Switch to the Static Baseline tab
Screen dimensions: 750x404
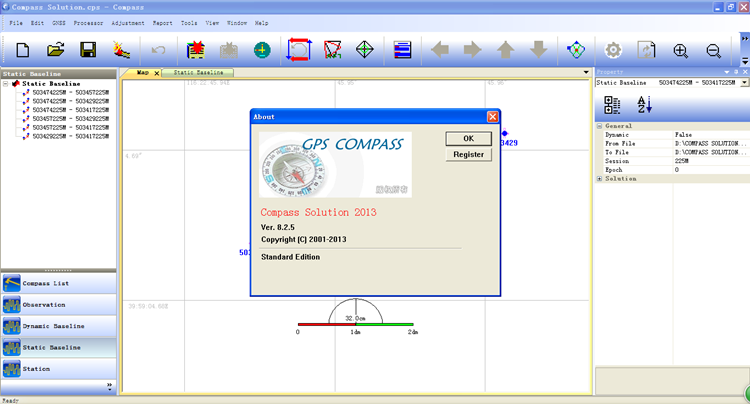pos(197,72)
